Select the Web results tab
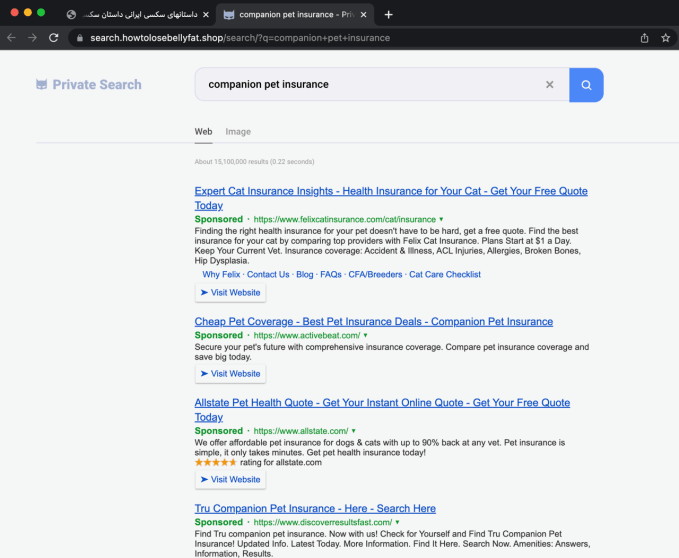The width and height of the screenshot is (679, 558). 203,132
